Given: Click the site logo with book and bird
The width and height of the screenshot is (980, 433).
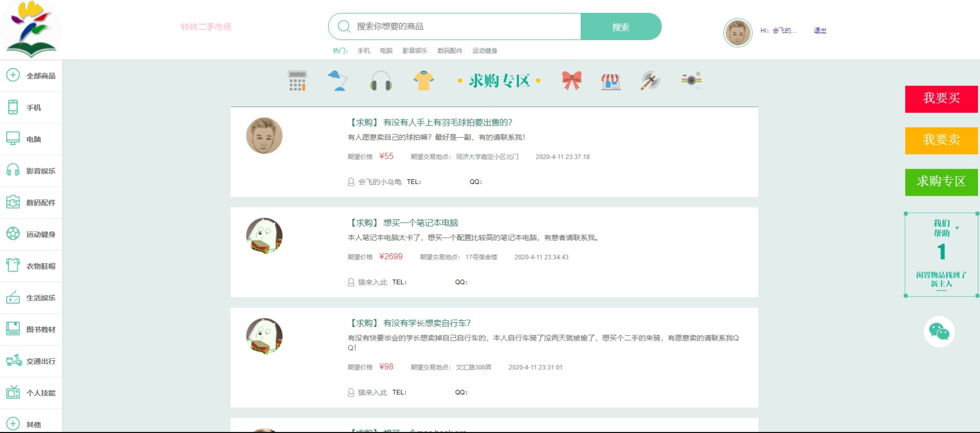Looking at the screenshot, I should tap(31, 29).
